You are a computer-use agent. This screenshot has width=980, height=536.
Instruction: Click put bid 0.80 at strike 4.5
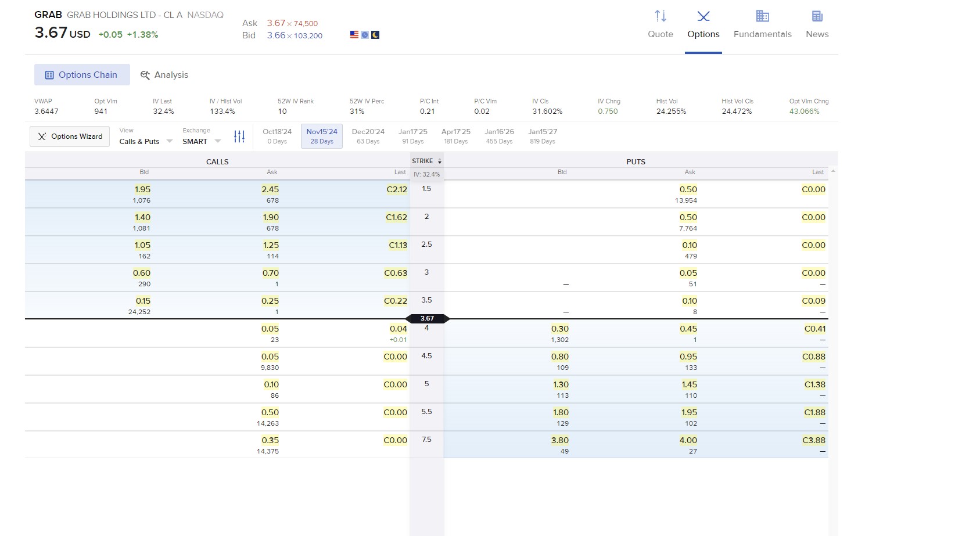coord(560,357)
